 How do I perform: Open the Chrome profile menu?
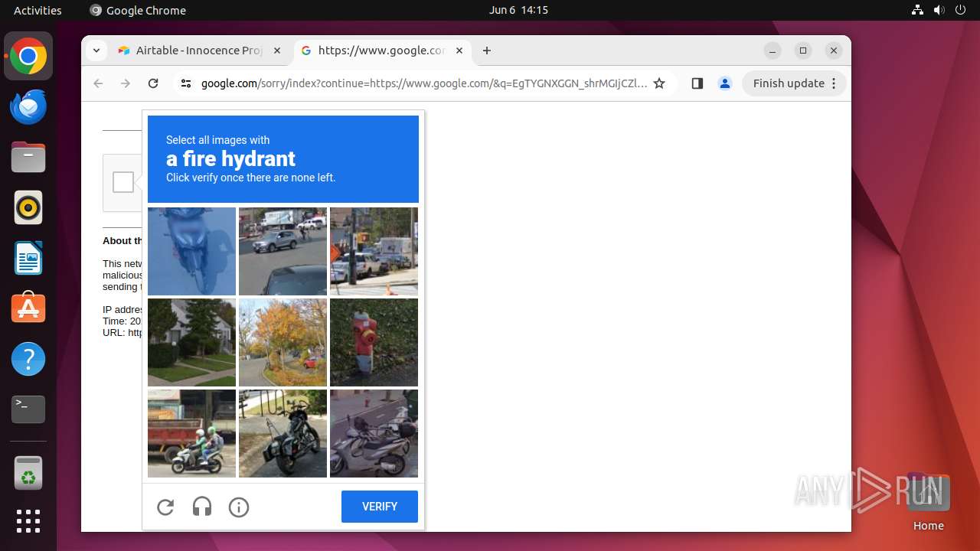[725, 83]
